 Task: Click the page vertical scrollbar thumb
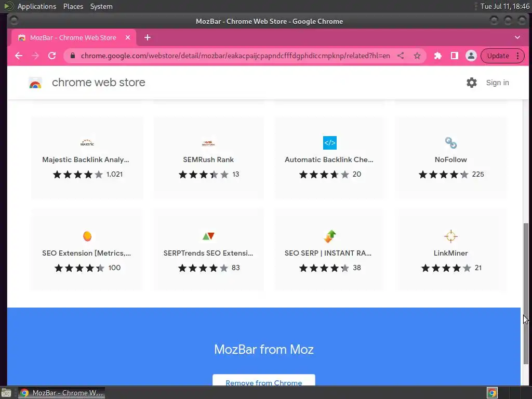point(526,294)
